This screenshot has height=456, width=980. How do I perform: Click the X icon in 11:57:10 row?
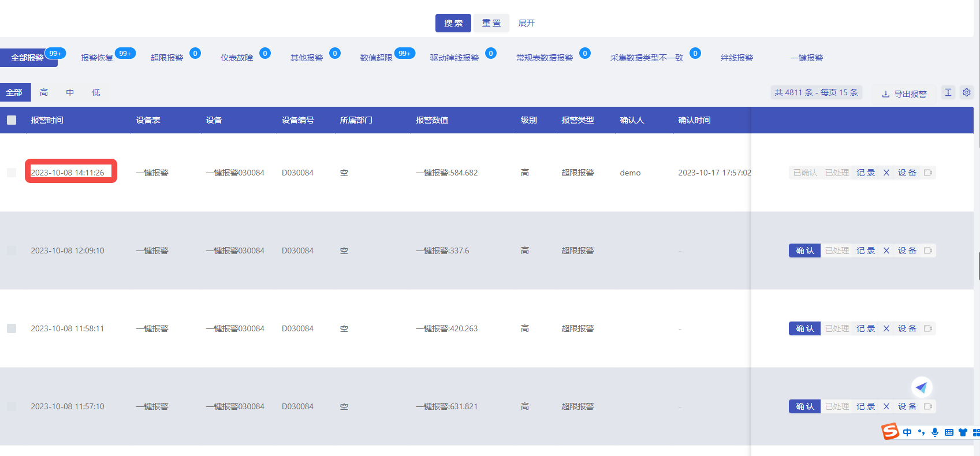point(886,406)
